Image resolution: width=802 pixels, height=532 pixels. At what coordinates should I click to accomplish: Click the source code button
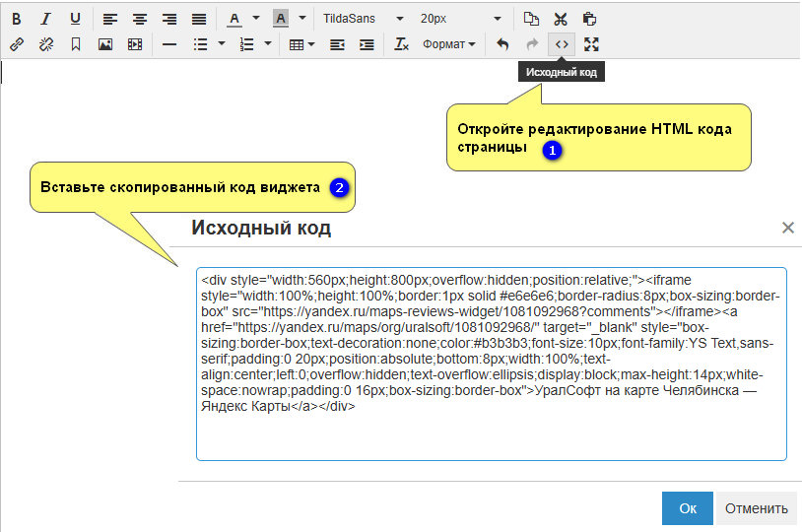coord(562,44)
